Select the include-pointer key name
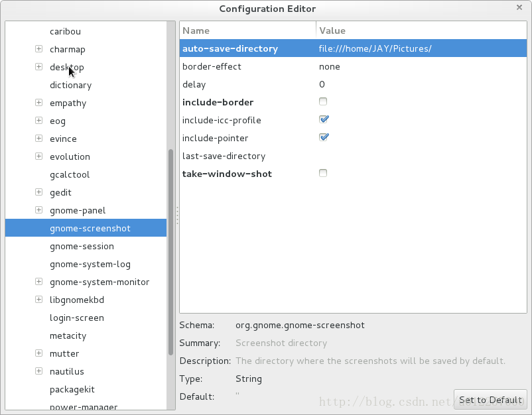Image resolution: width=532 pixels, height=415 pixels. tap(215, 139)
